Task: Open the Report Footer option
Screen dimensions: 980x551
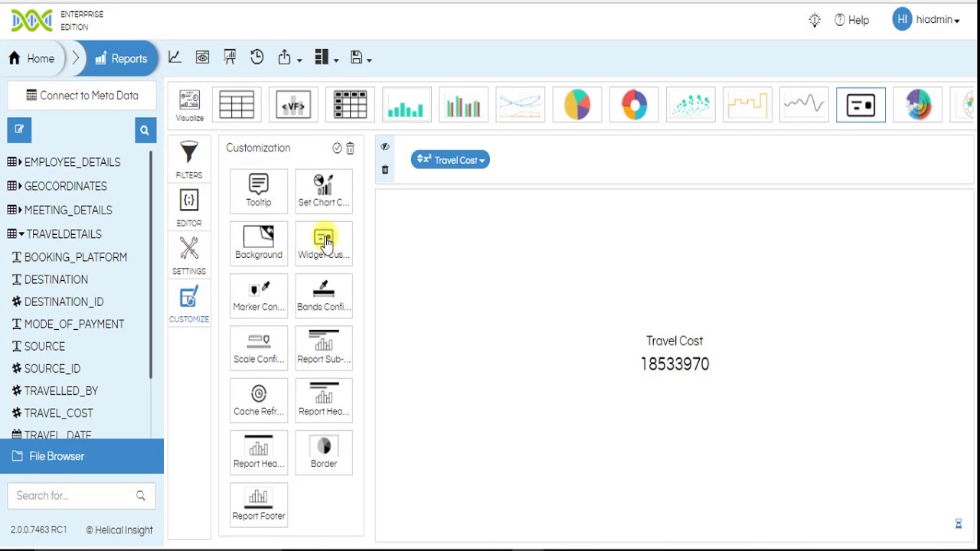Action: tap(259, 504)
